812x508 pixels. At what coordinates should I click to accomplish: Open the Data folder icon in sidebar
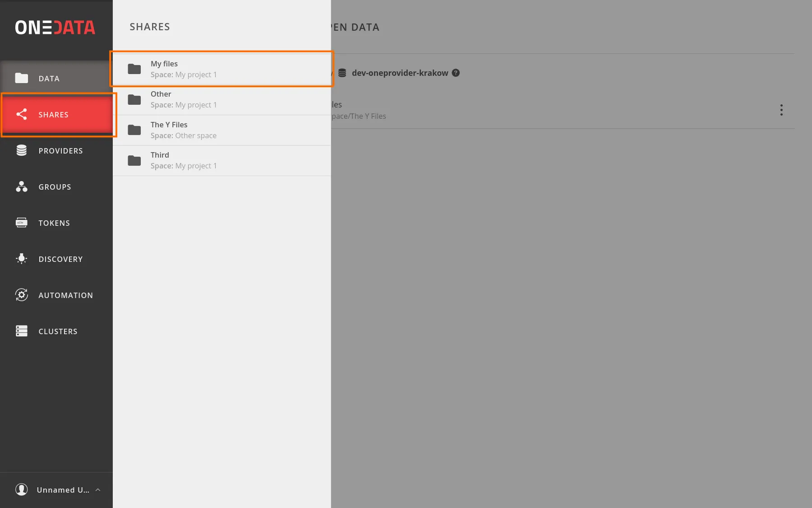(x=21, y=78)
